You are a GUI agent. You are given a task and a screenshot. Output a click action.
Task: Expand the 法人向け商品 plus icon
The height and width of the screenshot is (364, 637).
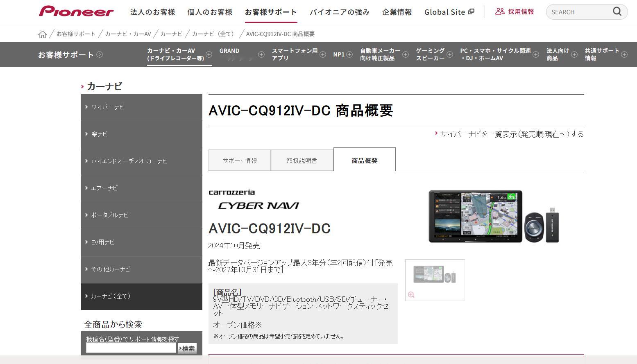click(x=574, y=54)
